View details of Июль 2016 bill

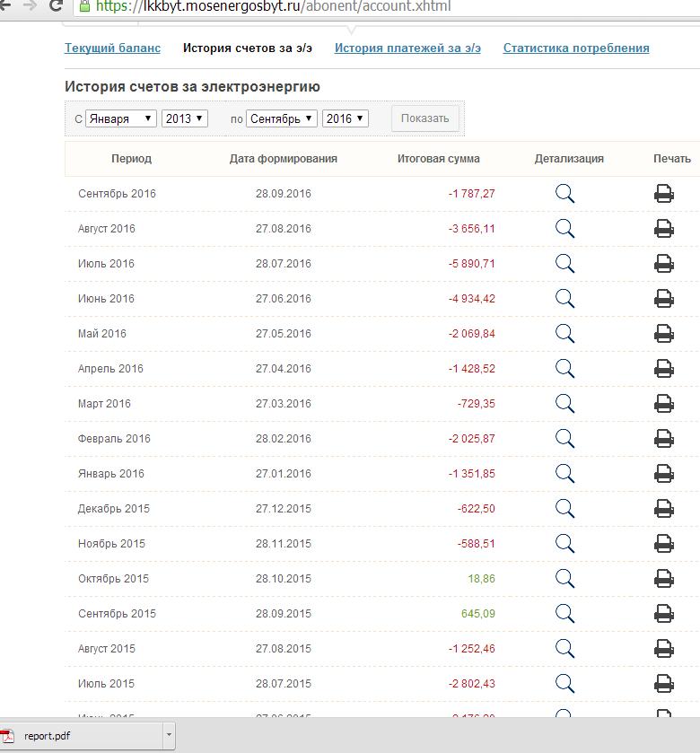coord(564,264)
